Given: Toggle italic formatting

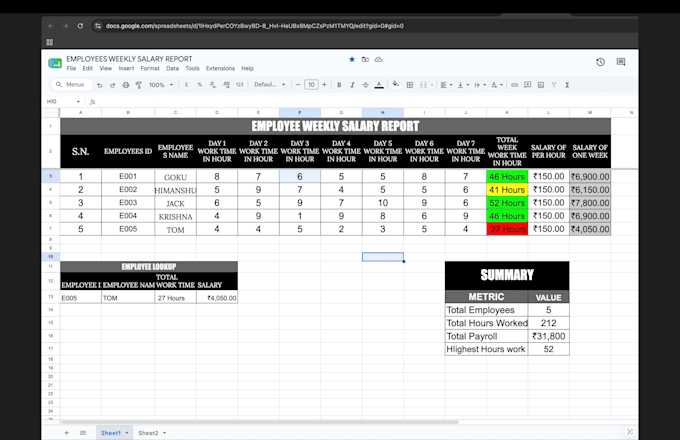Looking at the screenshot, I should pos(352,85).
